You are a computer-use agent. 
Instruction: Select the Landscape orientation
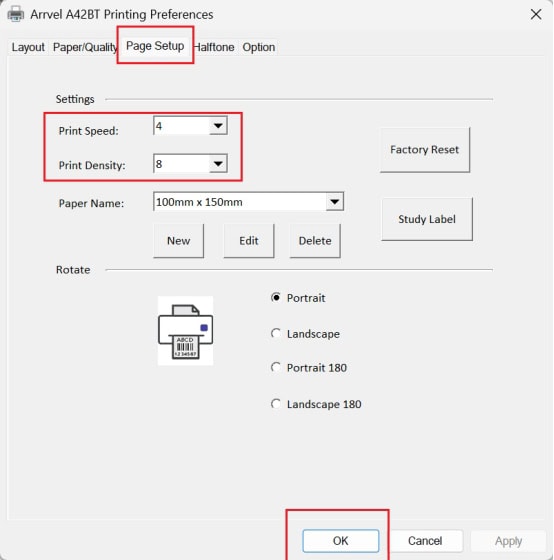click(276, 334)
